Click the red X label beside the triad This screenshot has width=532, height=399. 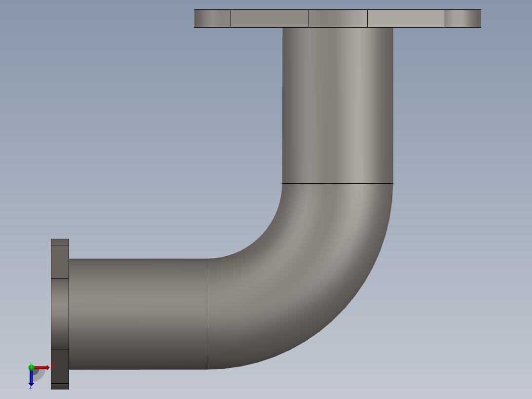click(x=53, y=366)
